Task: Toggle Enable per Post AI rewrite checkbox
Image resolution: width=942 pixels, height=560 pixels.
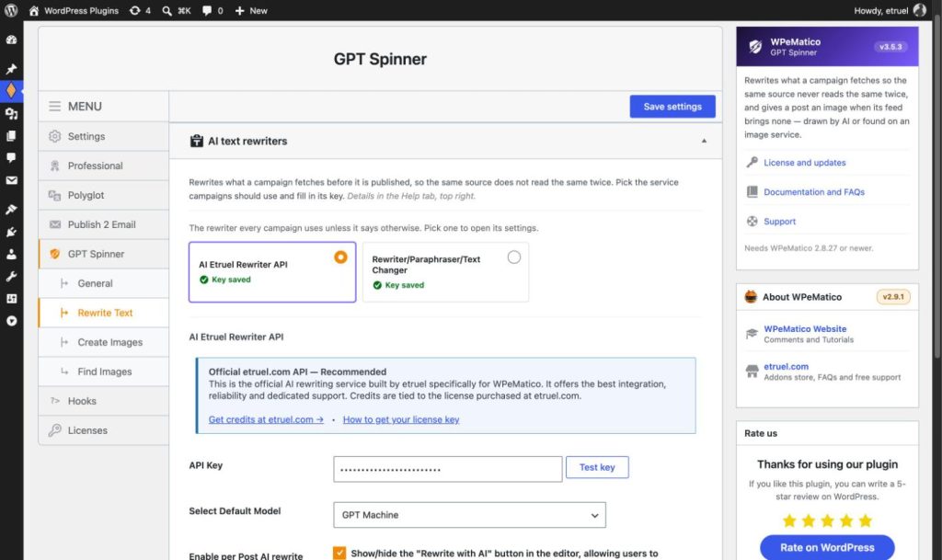Action: click(339, 553)
